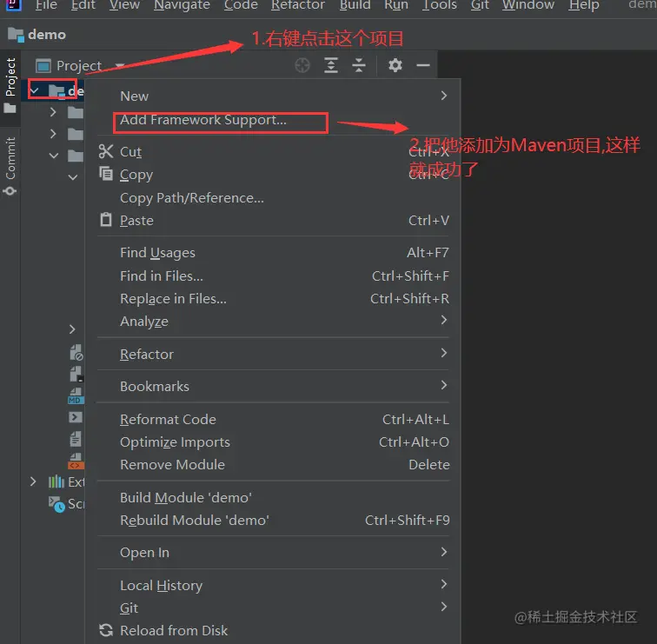Click the locate/select opened file target icon
This screenshot has height=644, width=657.
pos(302,65)
